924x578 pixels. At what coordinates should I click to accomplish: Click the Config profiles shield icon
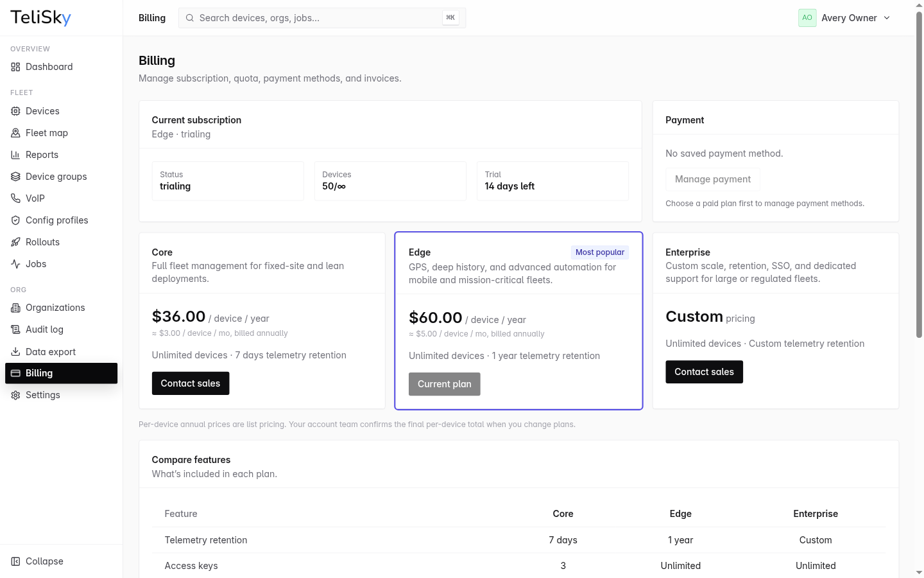point(15,220)
